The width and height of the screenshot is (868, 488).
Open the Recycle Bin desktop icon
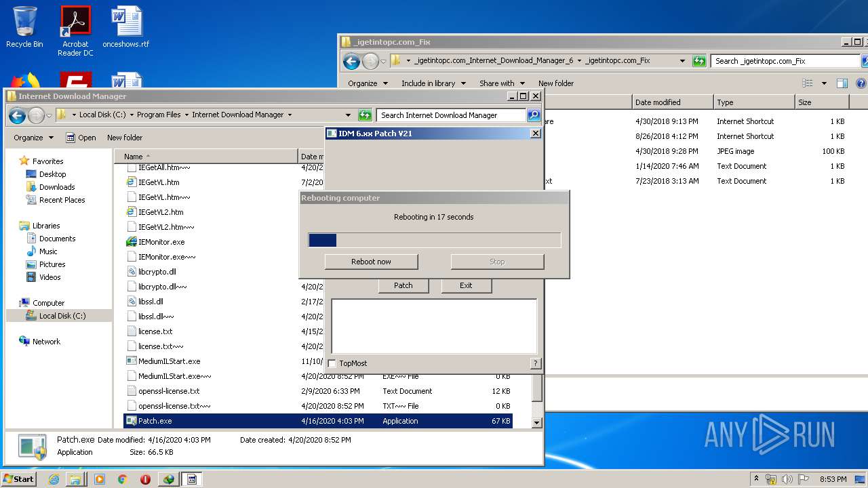coord(24,27)
